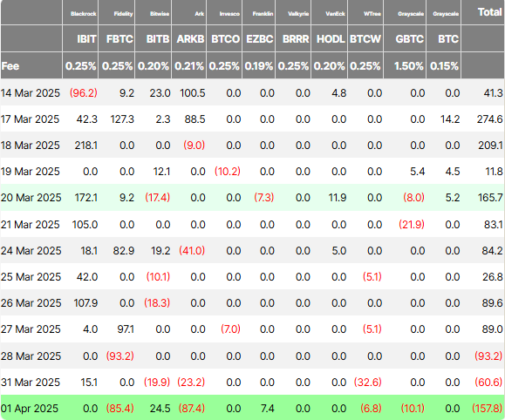
Task: Click the (18.3) BITB outflow value
Action: click(x=157, y=303)
